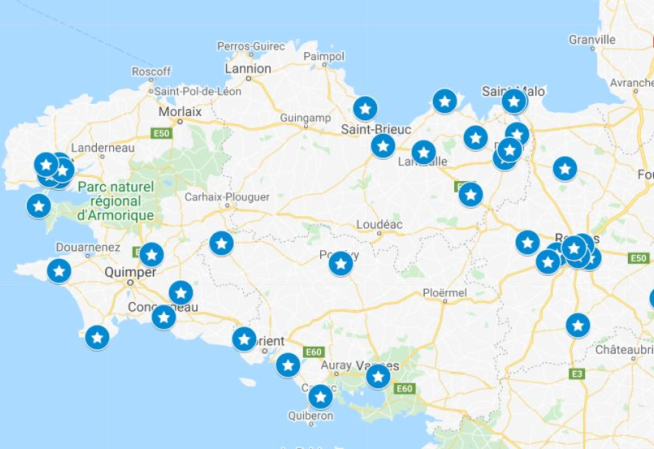Select the star marker northeast of Quimper
This screenshot has width=654, height=449.
click(152, 255)
